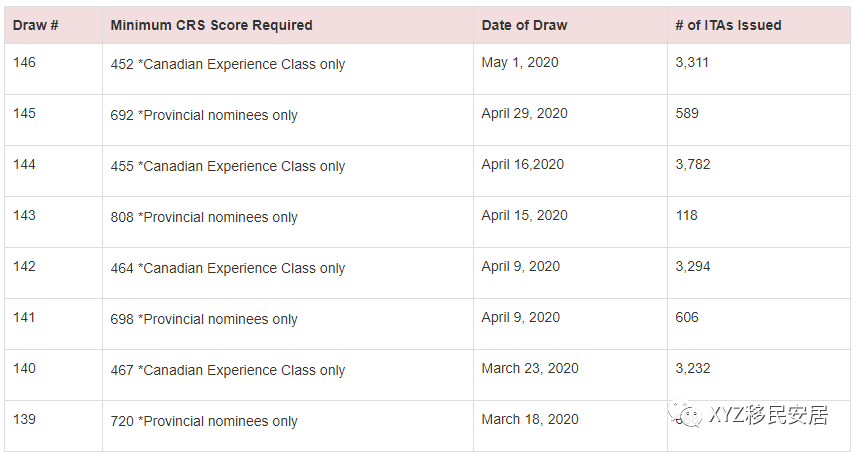The width and height of the screenshot is (856, 452).
Task: Click the April 29, 2020 date cell
Action: click(x=524, y=113)
